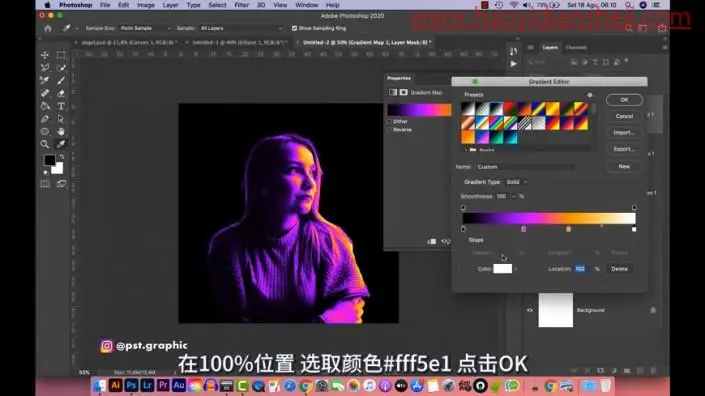
Task: Select the Eyedropper tool in toolbar
Action: click(61, 144)
